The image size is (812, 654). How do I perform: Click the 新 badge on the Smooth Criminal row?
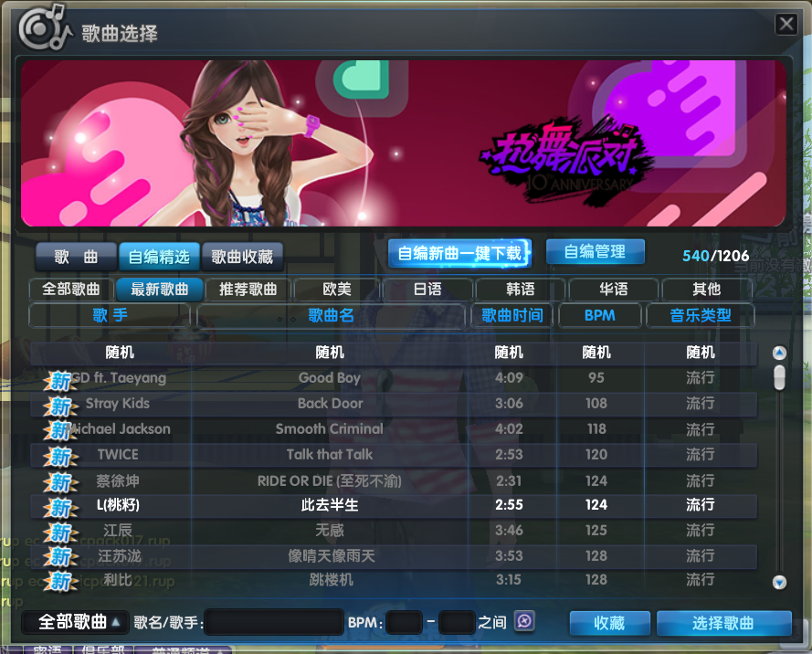click(60, 430)
